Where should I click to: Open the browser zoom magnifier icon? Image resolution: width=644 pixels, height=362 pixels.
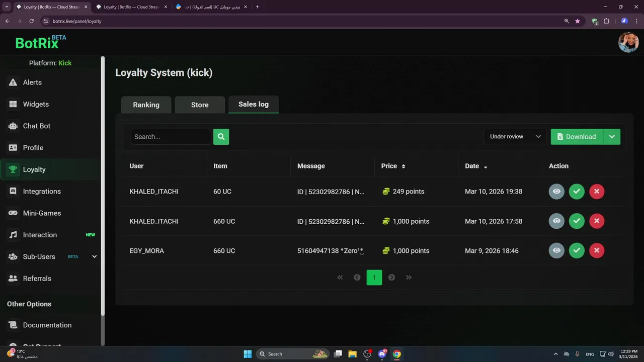[x=567, y=21]
